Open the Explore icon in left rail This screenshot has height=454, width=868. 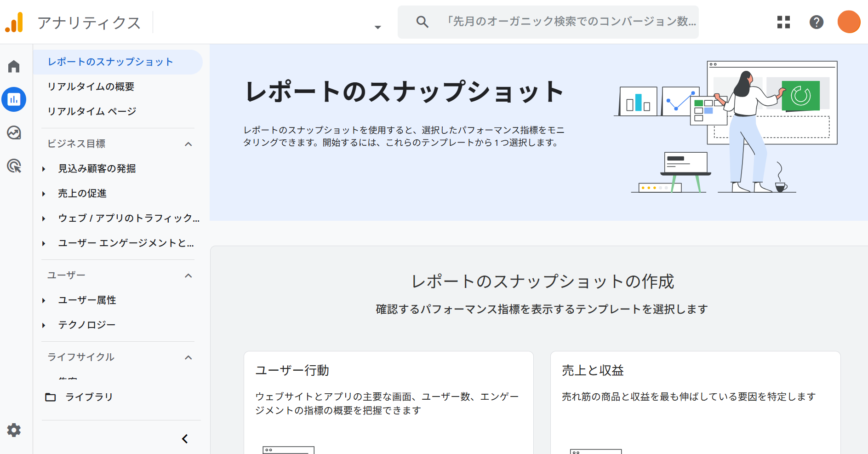[14, 133]
